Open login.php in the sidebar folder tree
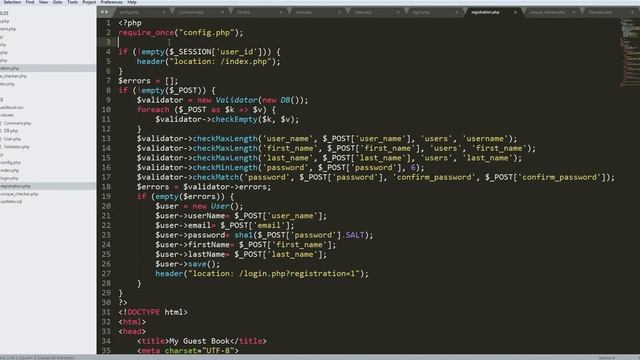Viewport: 640px width, 360px height. [x=9, y=178]
